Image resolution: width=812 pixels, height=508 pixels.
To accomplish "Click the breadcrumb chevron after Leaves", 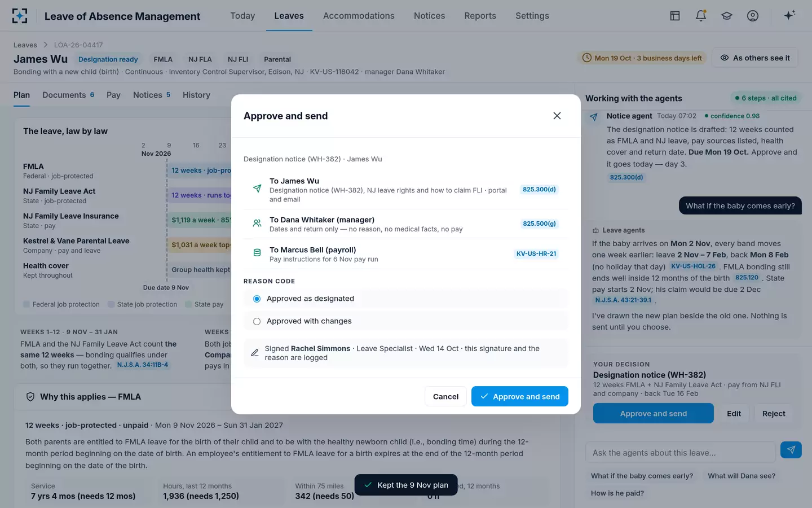I will pos(46,45).
